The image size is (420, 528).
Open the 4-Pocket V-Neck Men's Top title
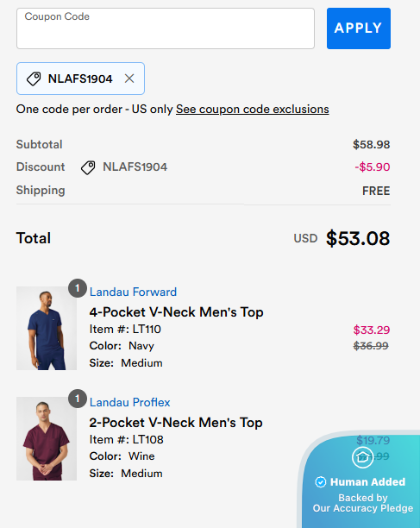176,312
